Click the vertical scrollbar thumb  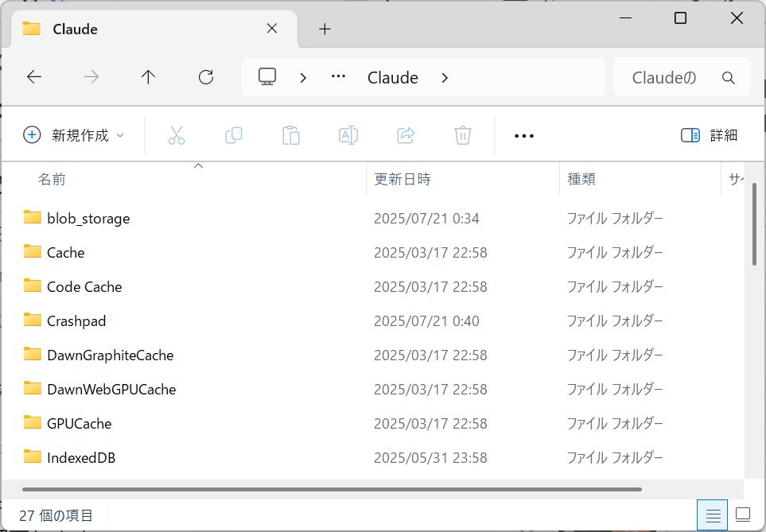point(754,224)
